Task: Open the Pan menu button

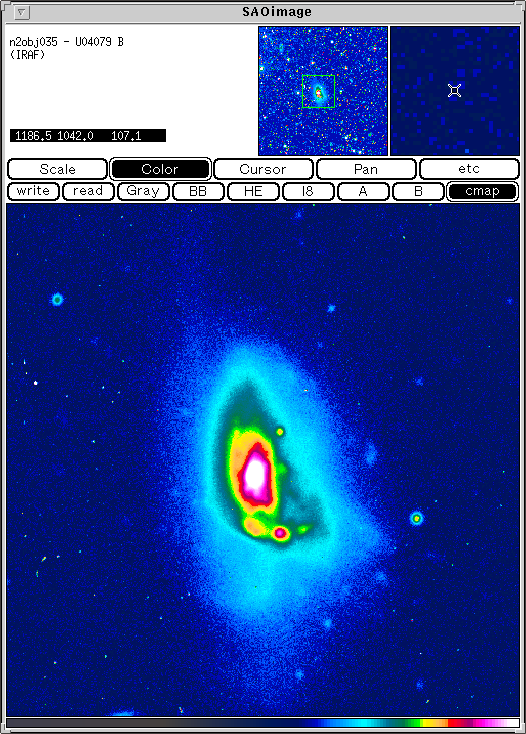Action: pyautogui.click(x=366, y=169)
